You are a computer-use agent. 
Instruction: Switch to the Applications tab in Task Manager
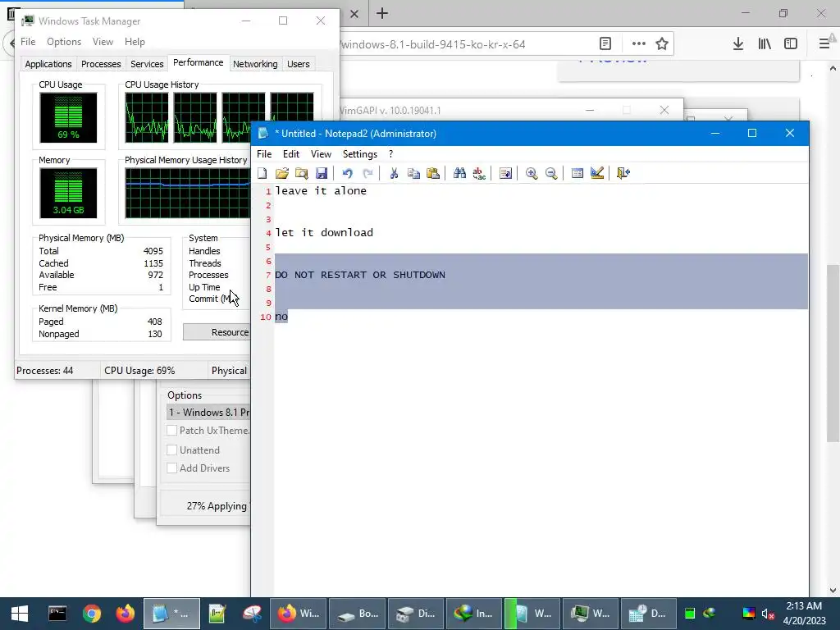[48, 64]
